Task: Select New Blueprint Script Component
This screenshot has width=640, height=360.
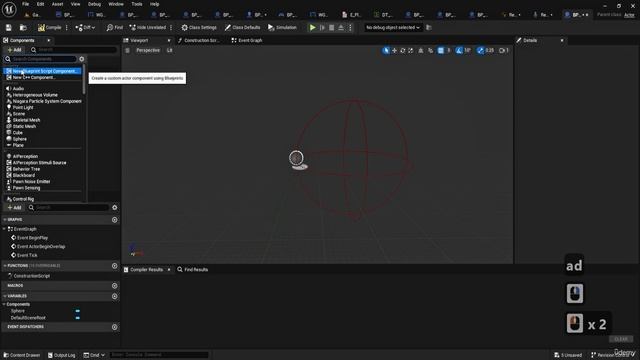Action: tap(42, 71)
